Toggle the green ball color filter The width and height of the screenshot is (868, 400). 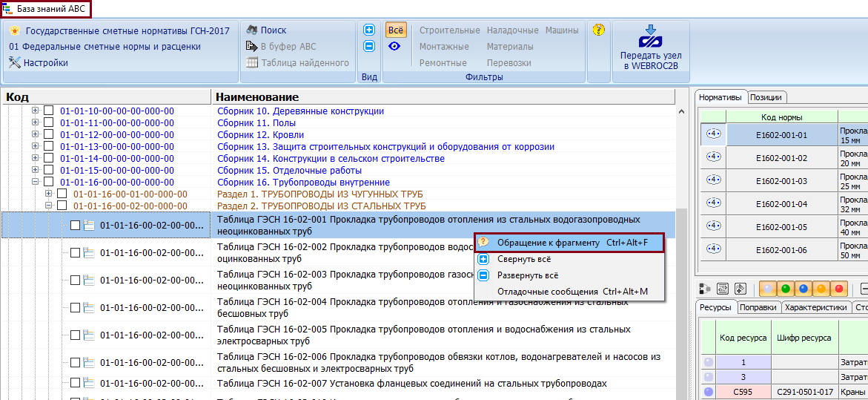[786, 289]
